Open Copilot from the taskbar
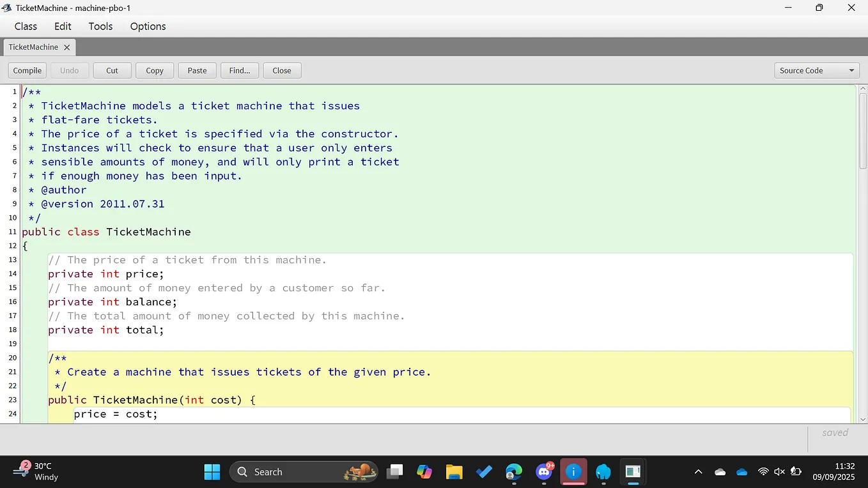 424,471
